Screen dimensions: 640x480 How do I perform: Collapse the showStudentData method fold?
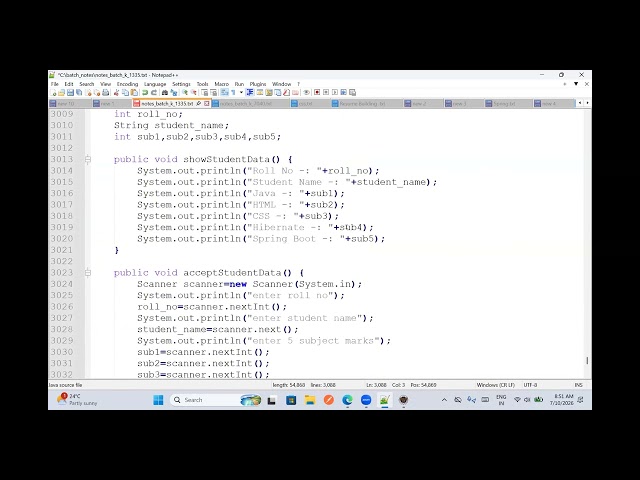click(x=88, y=159)
